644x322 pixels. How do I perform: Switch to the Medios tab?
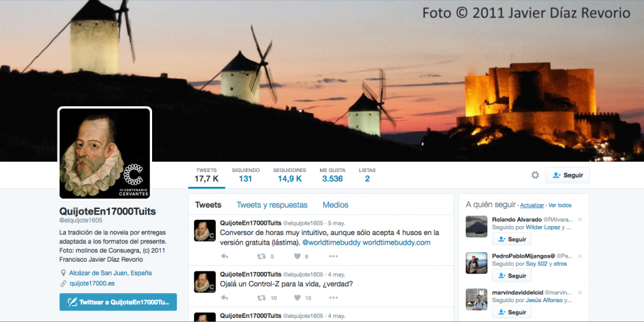336,205
